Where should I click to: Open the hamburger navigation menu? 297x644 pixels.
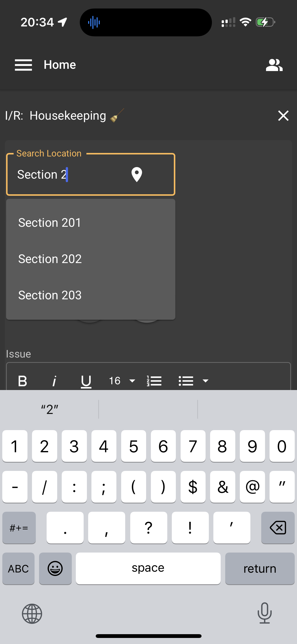(23, 65)
